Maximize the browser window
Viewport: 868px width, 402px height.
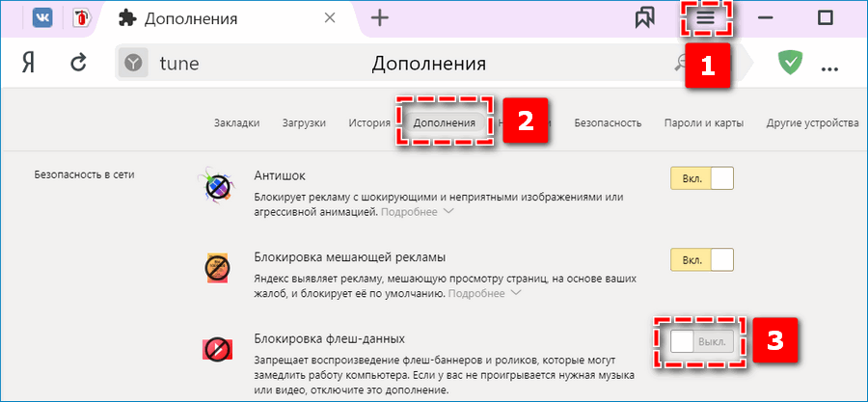(826, 18)
